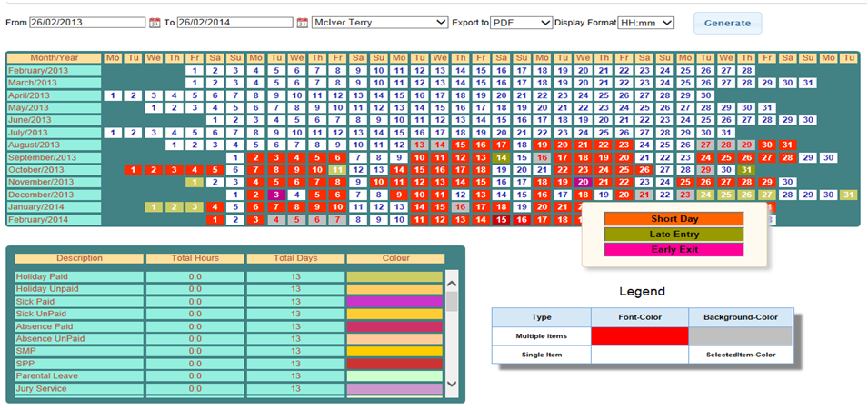The image size is (868, 410).
Task: Click the Holiday Paid description row
Action: point(79,276)
